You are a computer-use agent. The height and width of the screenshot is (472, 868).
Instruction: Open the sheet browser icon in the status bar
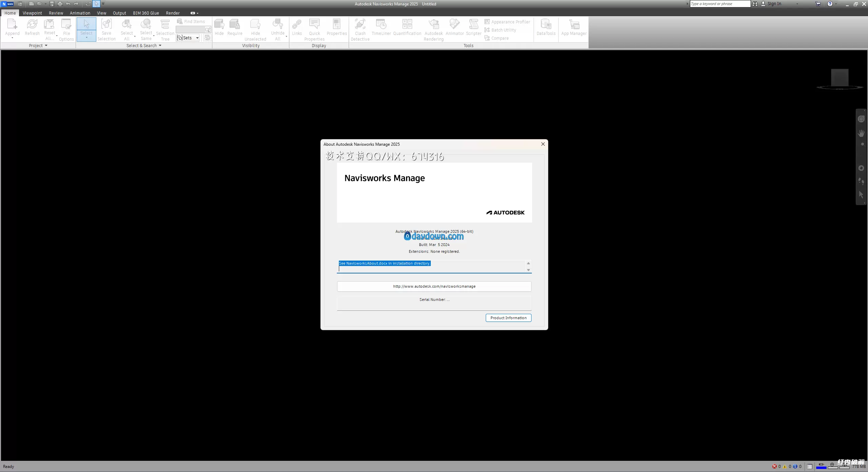[809, 467]
